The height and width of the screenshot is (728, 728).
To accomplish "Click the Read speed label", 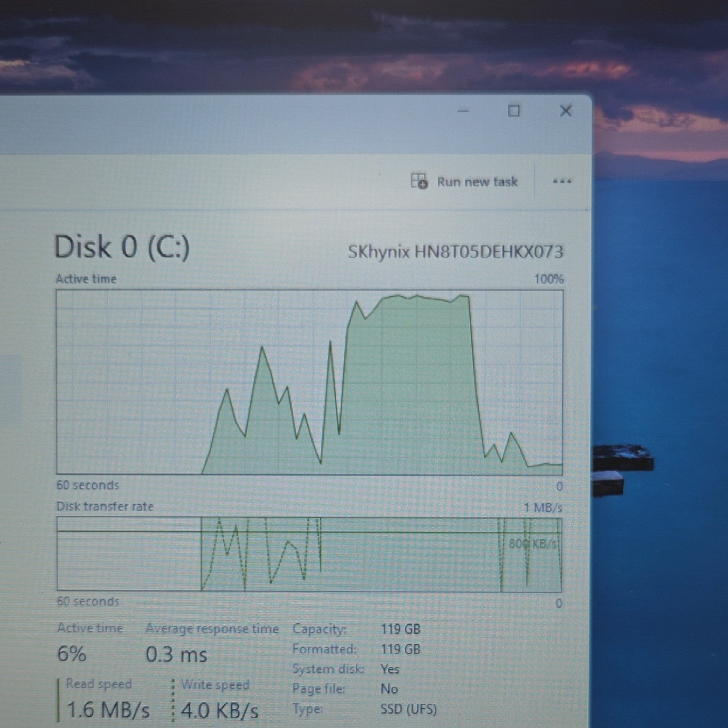I will (99, 684).
